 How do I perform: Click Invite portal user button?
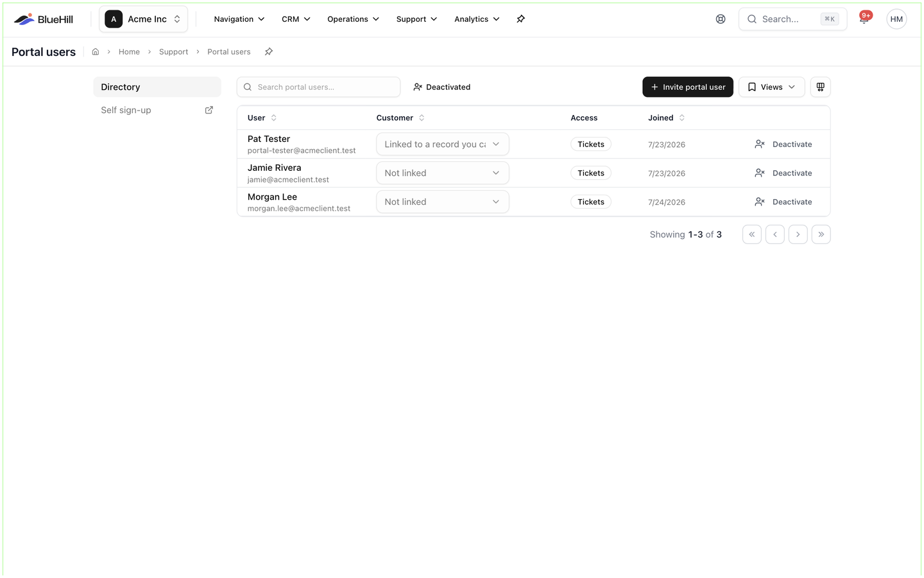pos(688,87)
